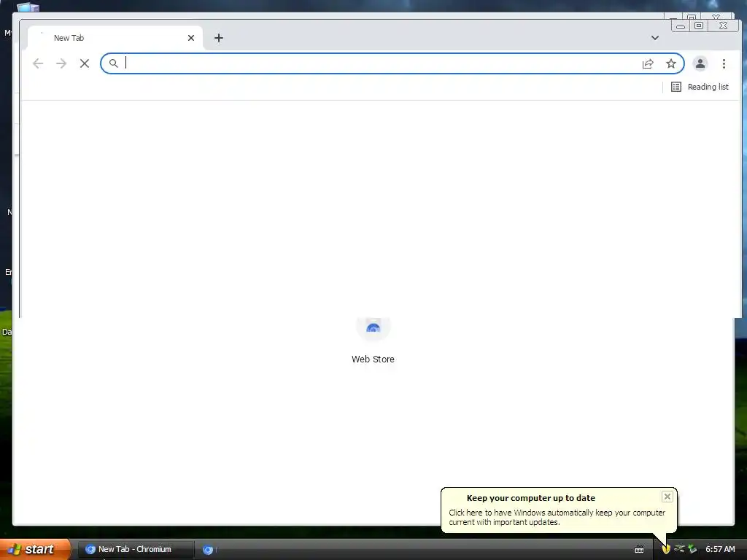
Task: Share this page via share icon
Action: (x=648, y=64)
